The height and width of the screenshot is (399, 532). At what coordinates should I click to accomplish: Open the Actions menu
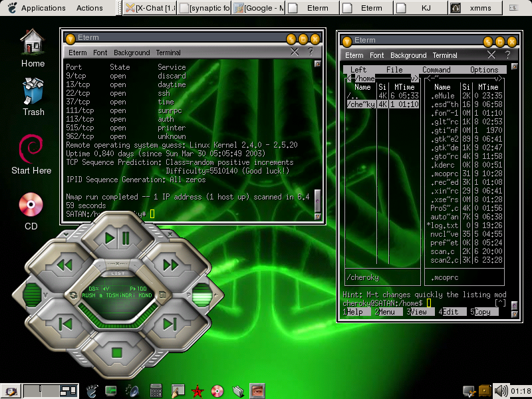[x=90, y=8]
